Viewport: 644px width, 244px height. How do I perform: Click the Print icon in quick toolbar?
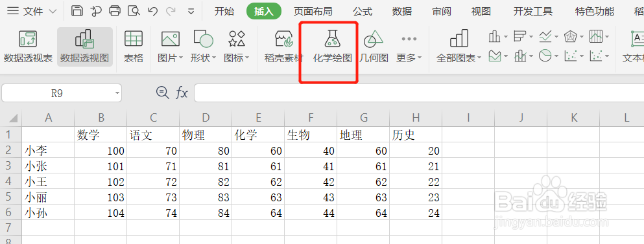115,11
